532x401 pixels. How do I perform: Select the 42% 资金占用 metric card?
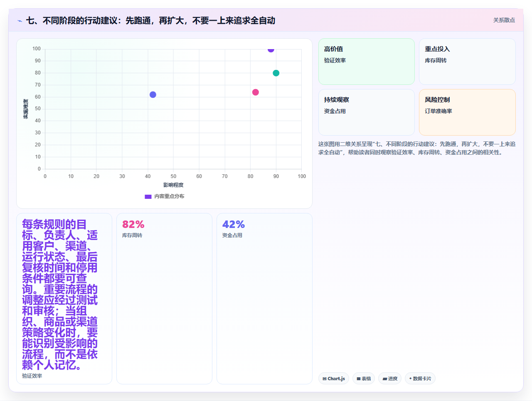coord(264,299)
